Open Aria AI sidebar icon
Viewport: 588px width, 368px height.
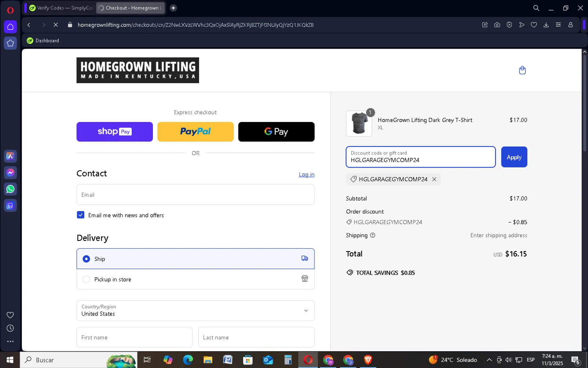point(10,157)
